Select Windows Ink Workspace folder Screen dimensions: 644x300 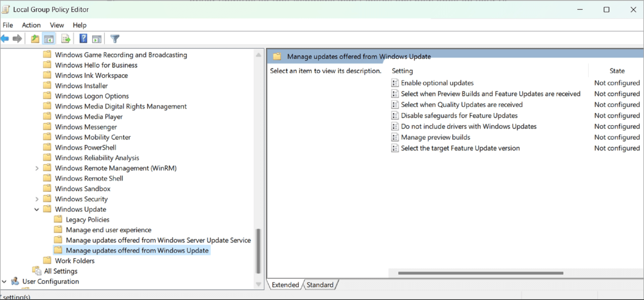pyautogui.click(x=92, y=76)
